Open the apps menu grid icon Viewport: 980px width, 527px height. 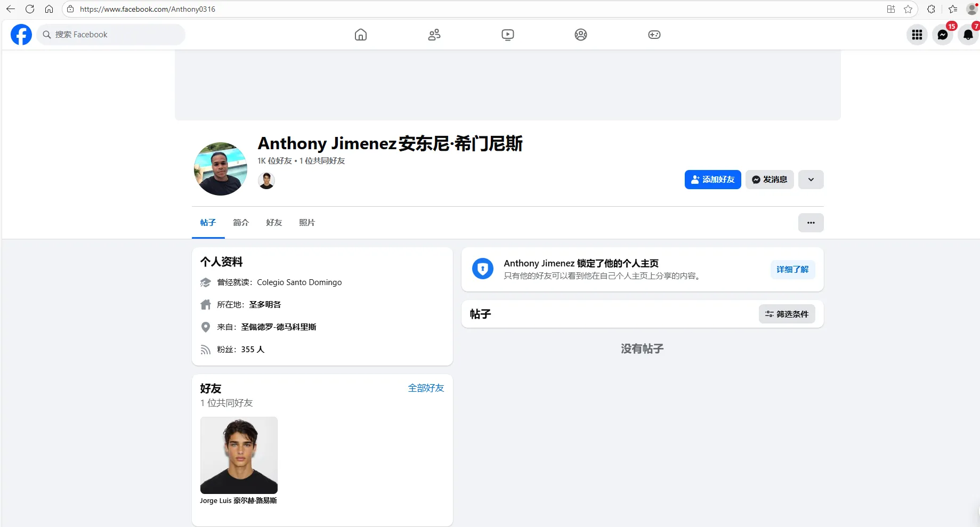pos(917,34)
